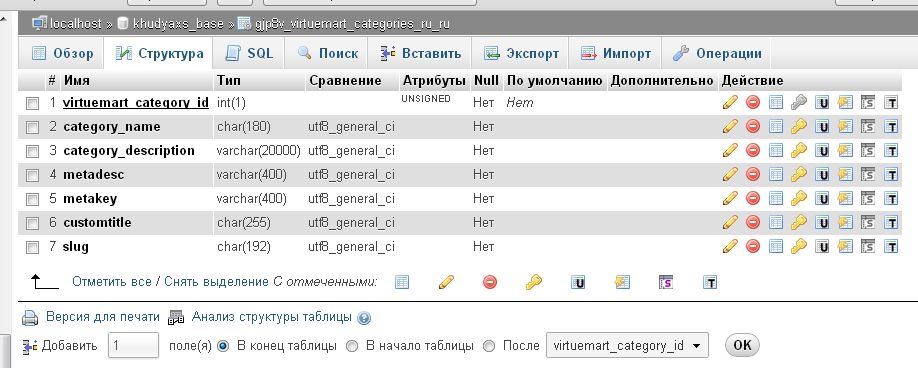Screen dimensions: 918x368
Task: Check the category_description row checkbox
Action: point(32,152)
